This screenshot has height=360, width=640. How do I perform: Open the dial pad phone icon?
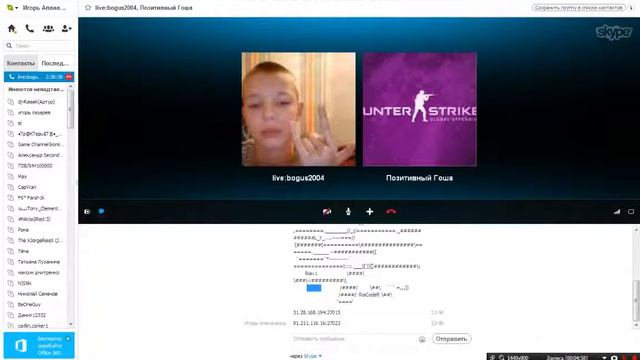click(29, 29)
